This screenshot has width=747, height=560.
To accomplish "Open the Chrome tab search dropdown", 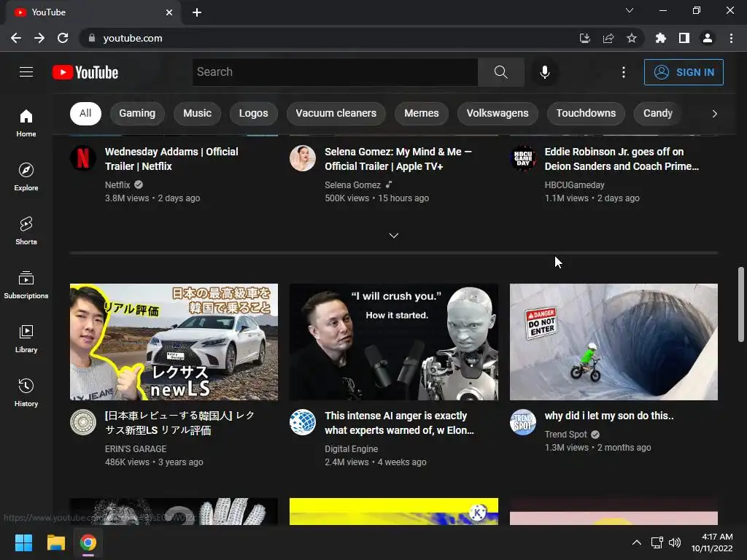I will coord(630,10).
